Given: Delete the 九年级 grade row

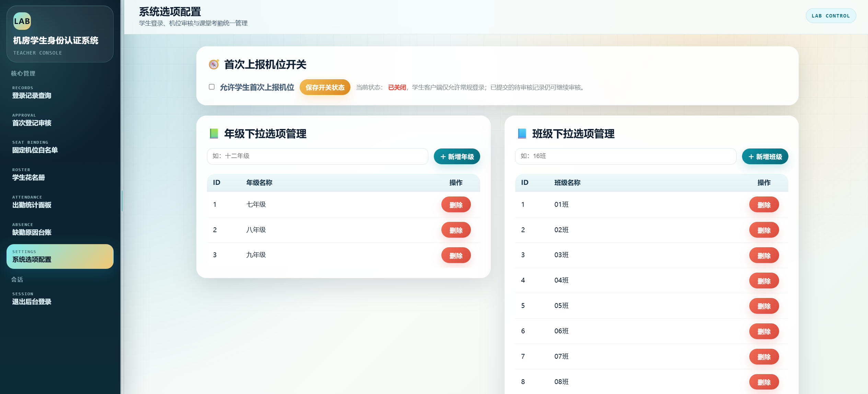Looking at the screenshot, I should [x=456, y=255].
